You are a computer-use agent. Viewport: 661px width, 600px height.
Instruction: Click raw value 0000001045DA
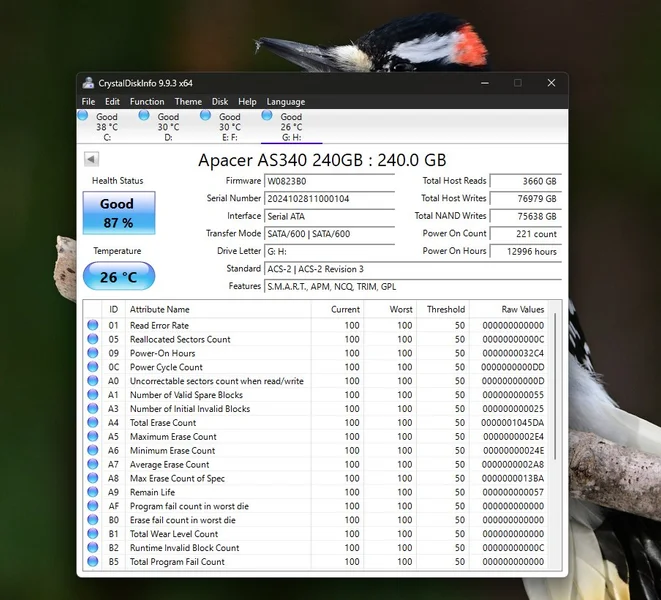[x=513, y=422]
